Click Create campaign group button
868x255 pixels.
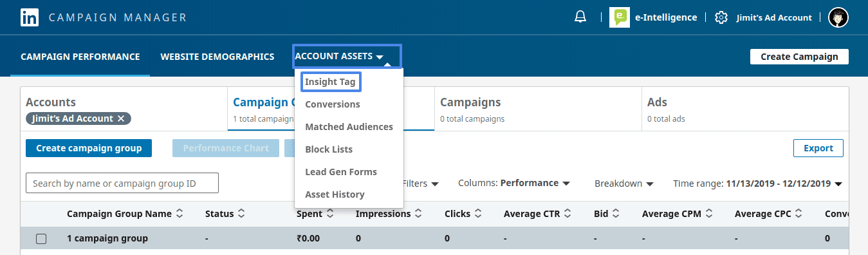pyautogui.click(x=89, y=148)
